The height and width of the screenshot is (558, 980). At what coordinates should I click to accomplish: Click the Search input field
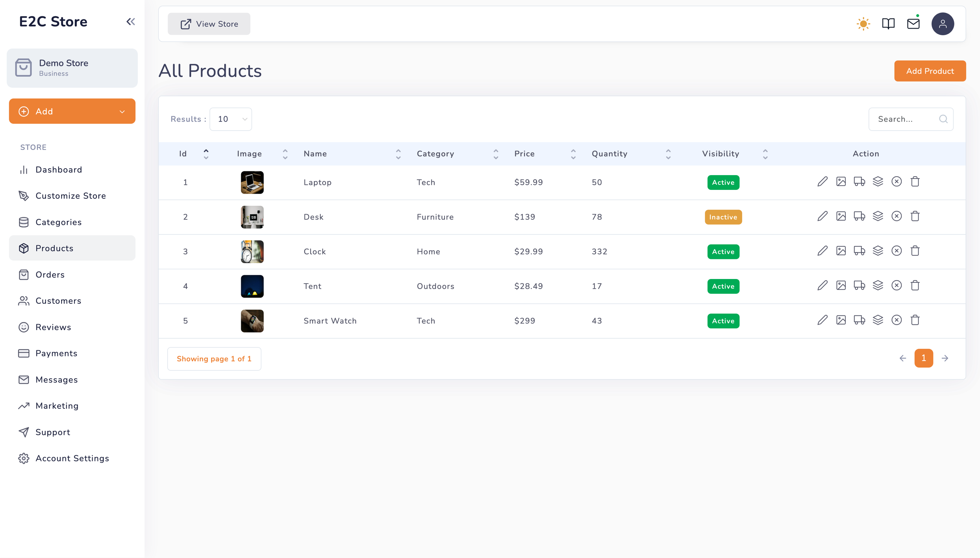click(x=905, y=119)
